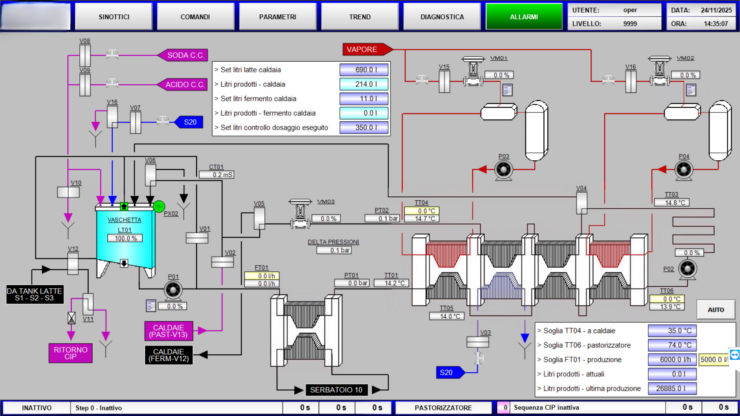
Task: Switch the AUTO mode button
Action: pos(715,310)
